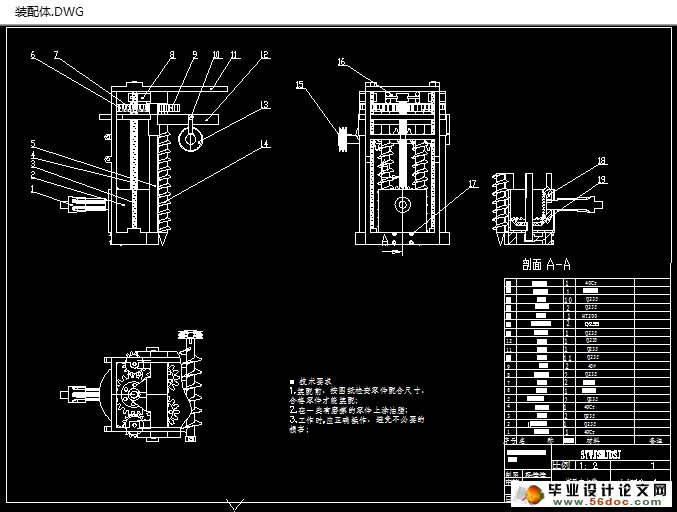This screenshot has height=512, width=677.
Task: Select the pulley wheel in side view
Action: [343, 139]
